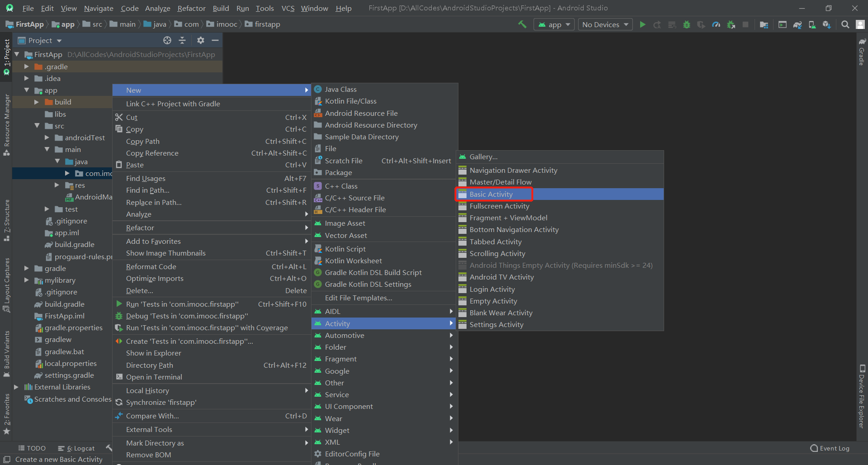Screen dimensions: 868x465
Task: Open the Project view type dropdown
Action: [40, 40]
